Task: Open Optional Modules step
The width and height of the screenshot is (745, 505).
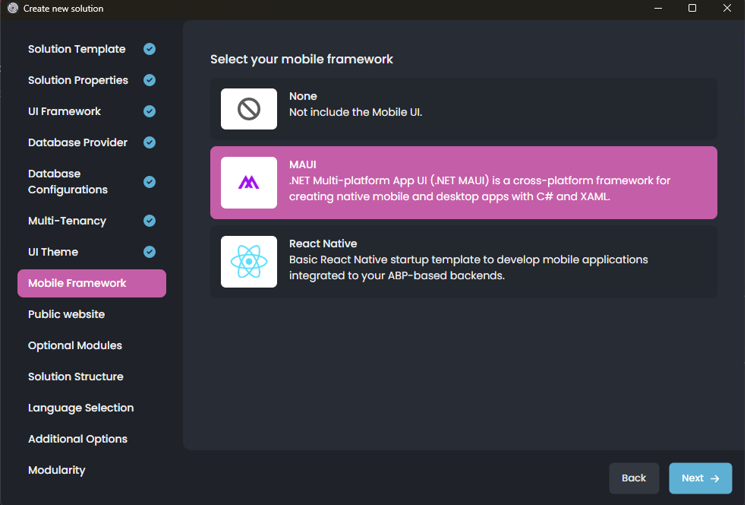Action: tap(92, 345)
